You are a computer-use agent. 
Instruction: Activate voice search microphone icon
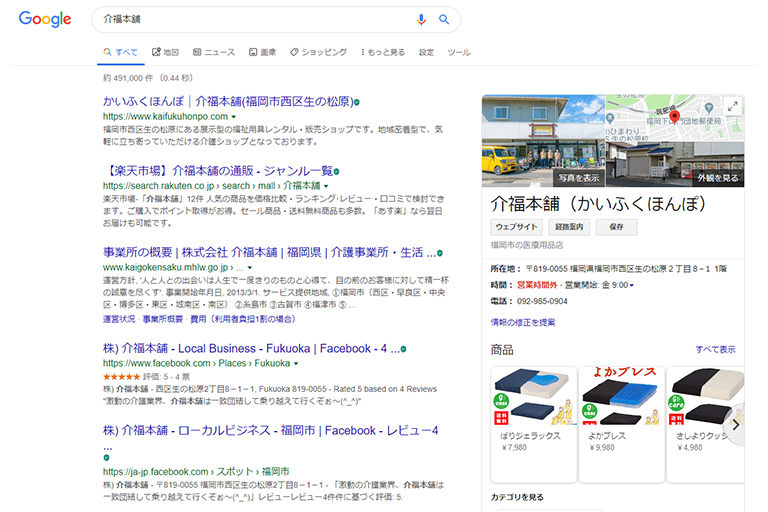pos(421,20)
